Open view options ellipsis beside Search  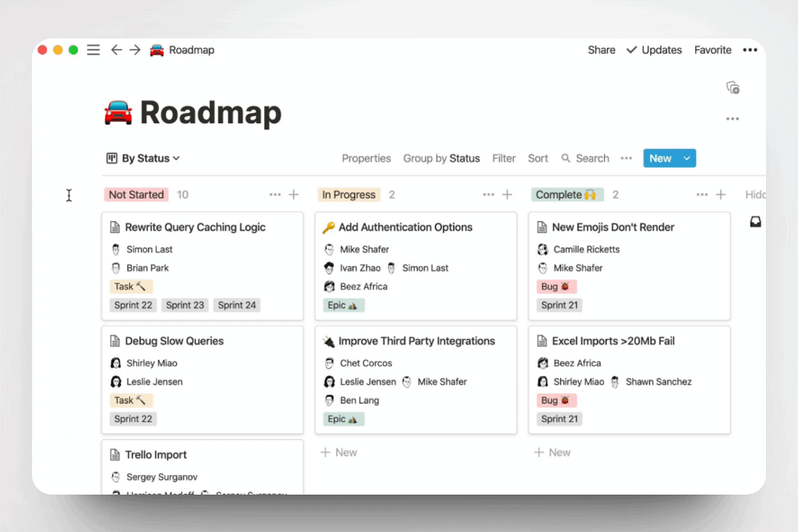tap(626, 158)
